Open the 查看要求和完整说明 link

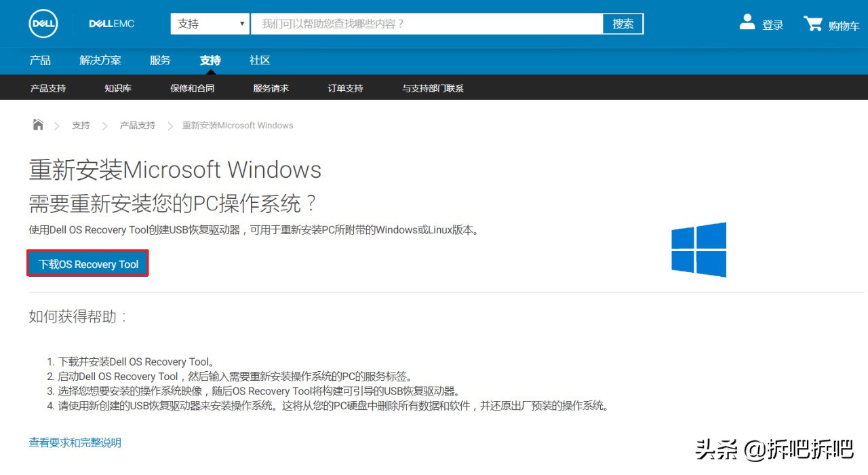click(x=75, y=442)
